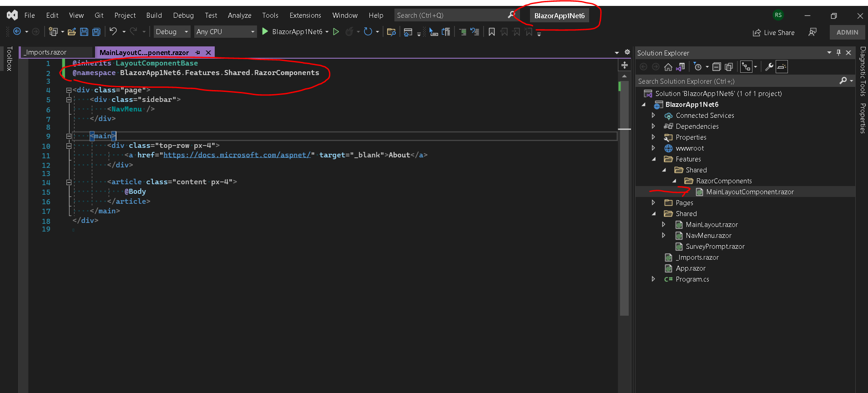Click the Restart circular arrow icon
Image resolution: width=868 pixels, height=393 pixels.
(368, 31)
